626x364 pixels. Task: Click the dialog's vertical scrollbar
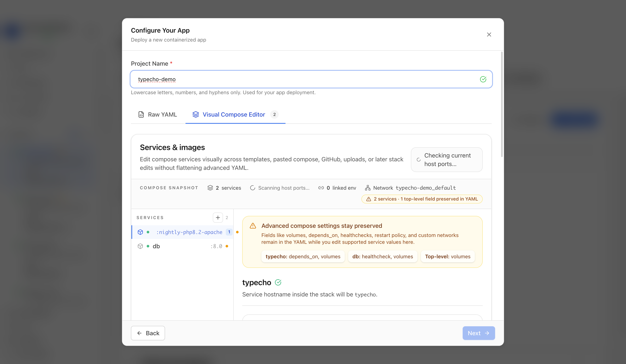click(x=501, y=104)
